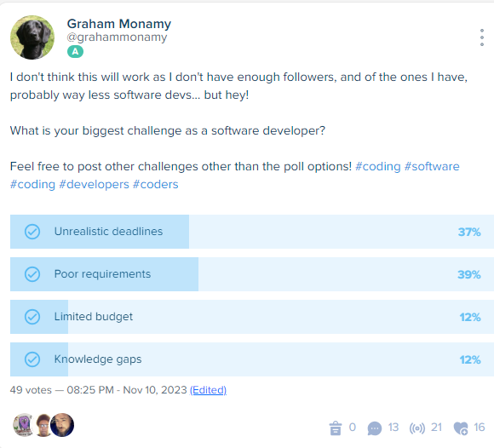Open the #coders hashtag link
This screenshot has height=448, width=494.
pos(156,184)
